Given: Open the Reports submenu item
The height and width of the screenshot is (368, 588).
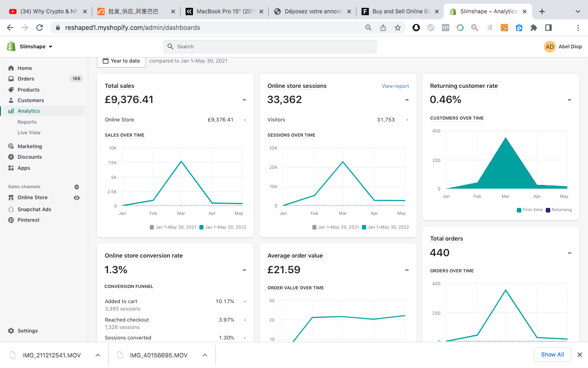Looking at the screenshot, I should (x=27, y=122).
